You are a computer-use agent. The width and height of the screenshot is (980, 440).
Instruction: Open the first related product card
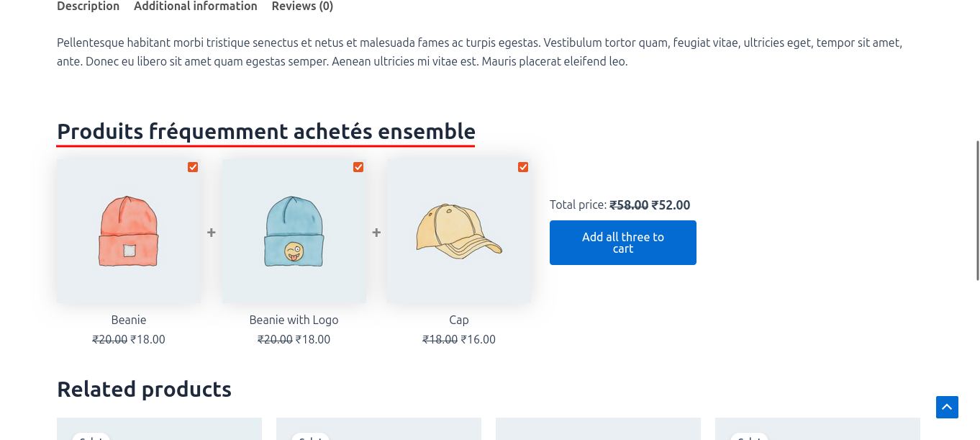[x=159, y=429]
